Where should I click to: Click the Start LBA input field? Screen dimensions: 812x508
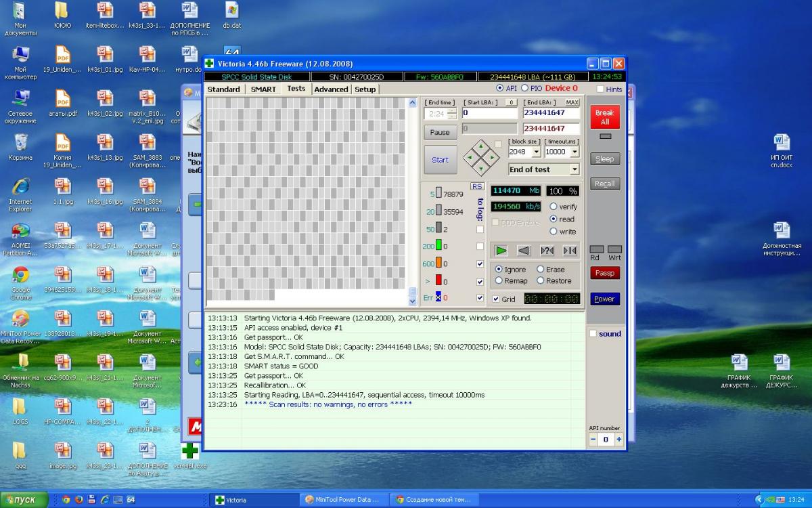coord(489,113)
